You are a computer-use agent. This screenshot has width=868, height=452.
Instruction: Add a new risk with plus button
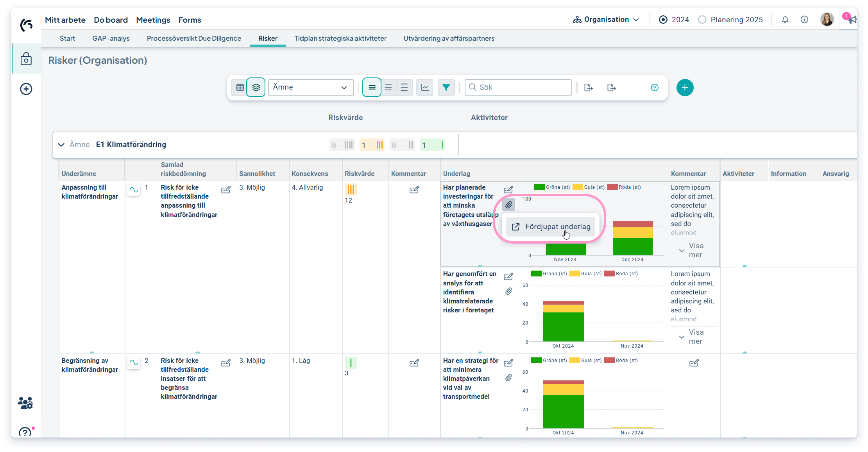[685, 88]
